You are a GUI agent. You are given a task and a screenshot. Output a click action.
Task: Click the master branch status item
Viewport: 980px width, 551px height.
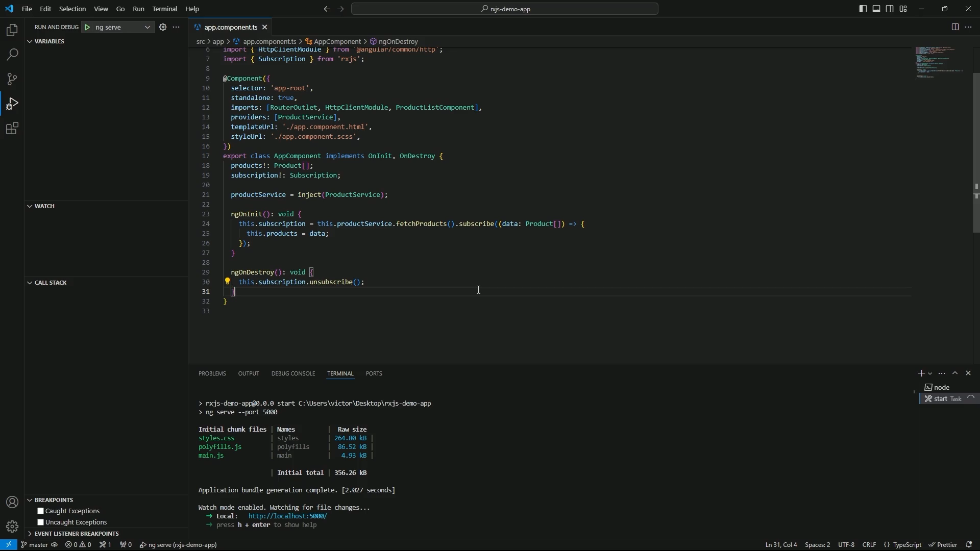pyautogui.click(x=38, y=545)
